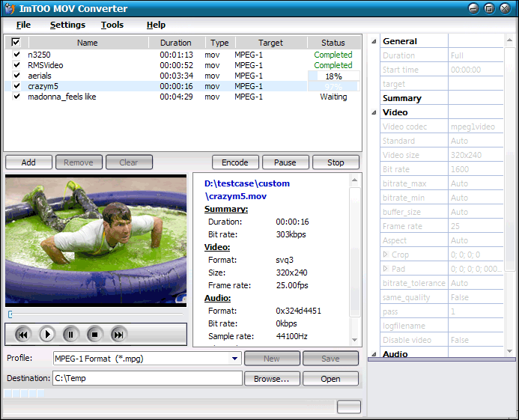Click the blank button in status bar
The image size is (519, 420).
349,407
